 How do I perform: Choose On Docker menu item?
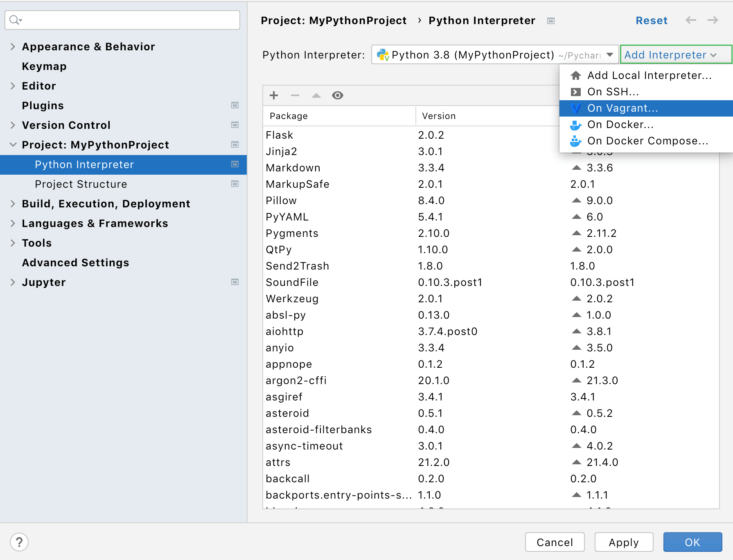646,124
